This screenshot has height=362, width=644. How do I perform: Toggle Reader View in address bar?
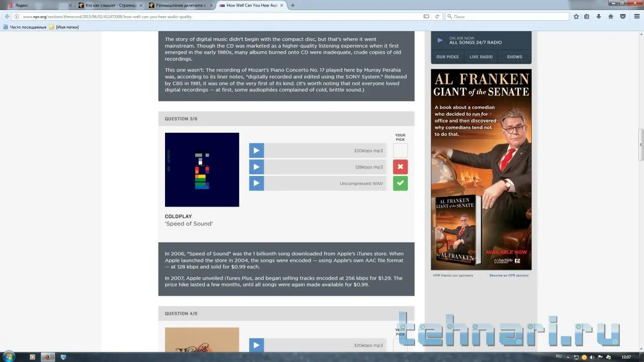pyautogui.click(x=426, y=17)
